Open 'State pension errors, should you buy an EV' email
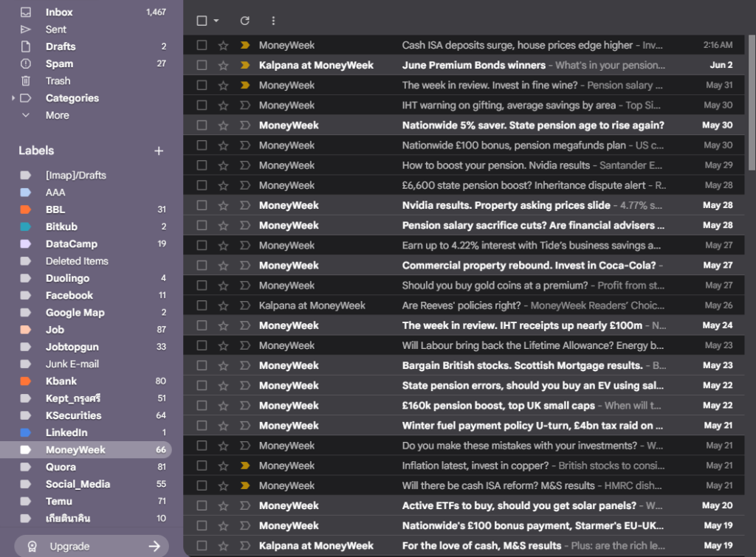 coord(464,386)
